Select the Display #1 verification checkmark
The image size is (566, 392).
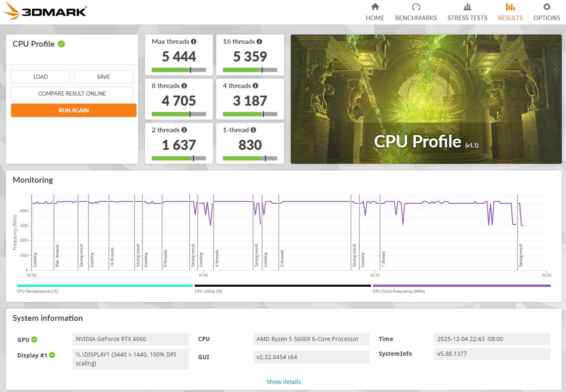51,355
